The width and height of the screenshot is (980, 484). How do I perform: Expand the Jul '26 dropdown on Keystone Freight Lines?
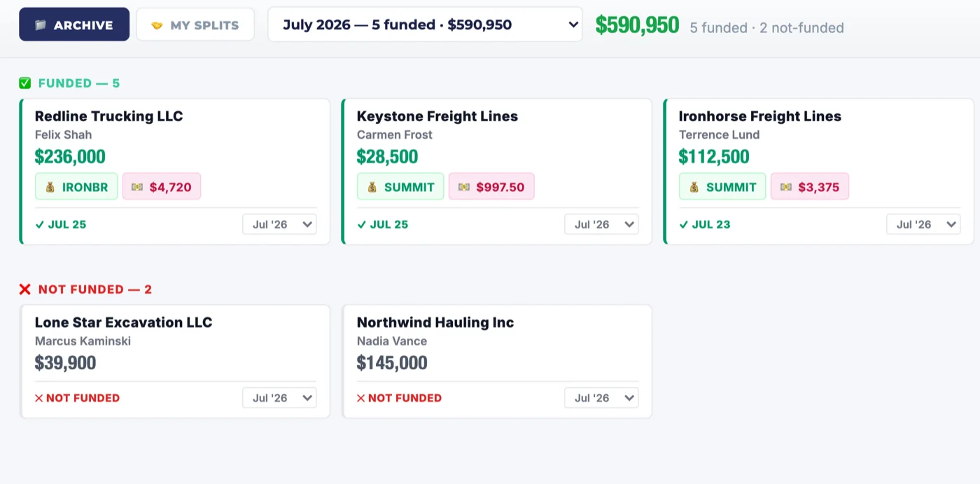[x=601, y=225]
